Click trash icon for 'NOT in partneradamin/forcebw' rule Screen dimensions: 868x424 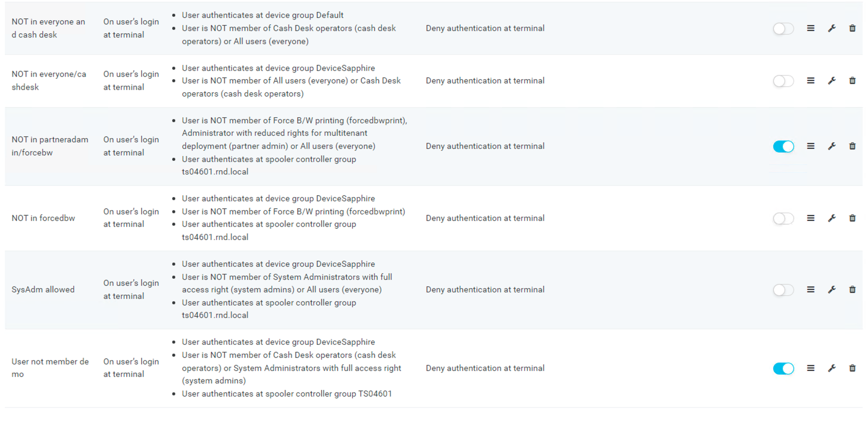[852, 146]
